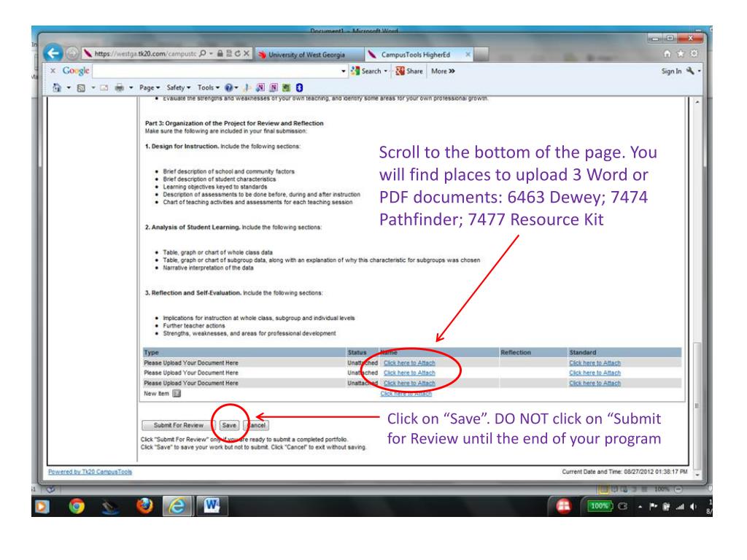Expand the Google search box history dropdown
Viewport: 747px width, 560px height.
(344, 71)
